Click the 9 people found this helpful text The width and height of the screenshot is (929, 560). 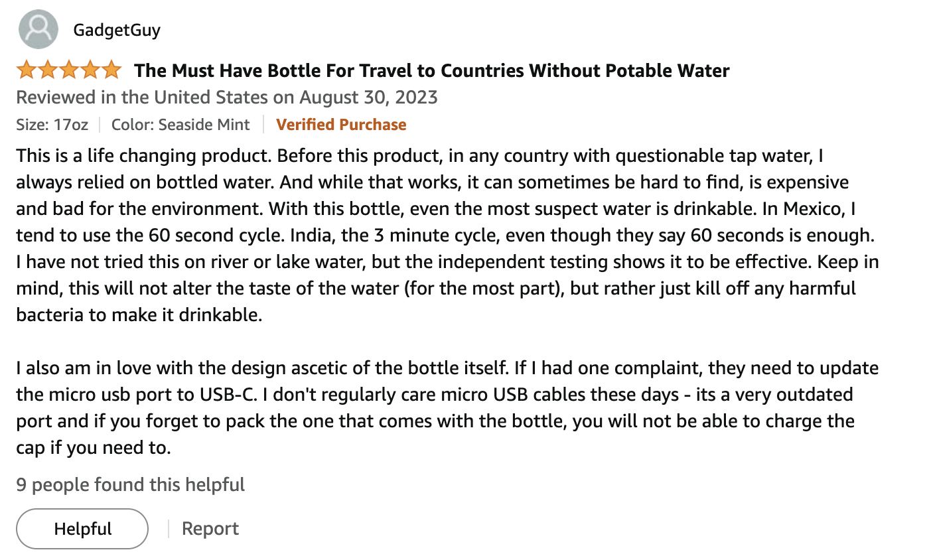click(131, 485)
